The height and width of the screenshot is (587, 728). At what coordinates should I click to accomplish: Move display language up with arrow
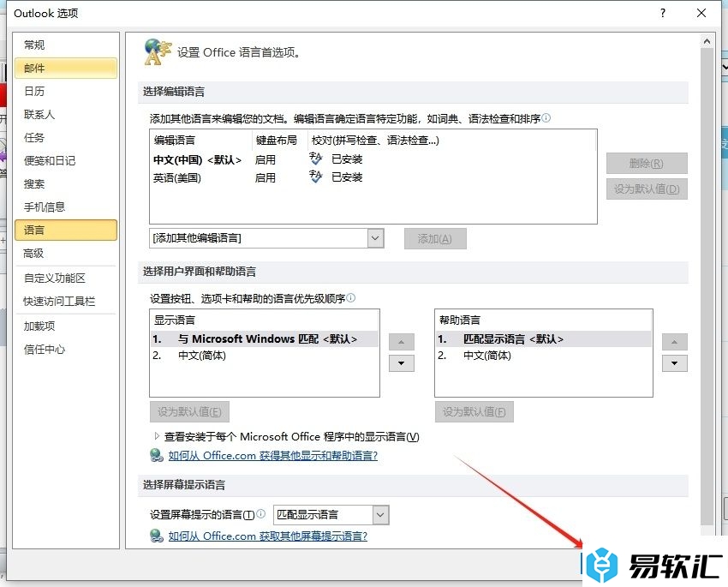click(x=402, y=342)
